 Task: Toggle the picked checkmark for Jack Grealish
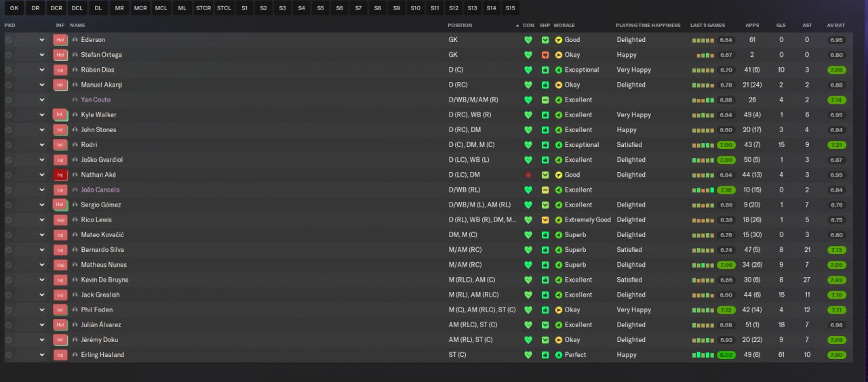pos(8,295)
